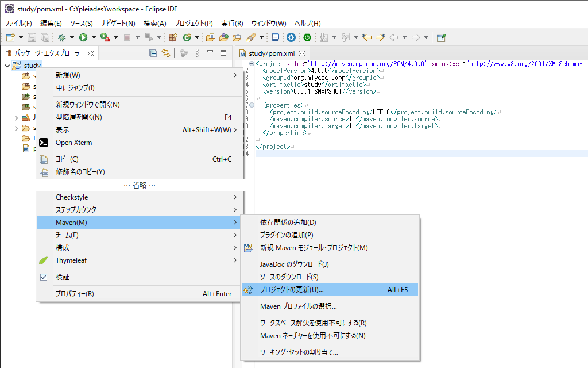Image resolution: width=588 pixels, height=368 pixels.
Task: Maximize the Package Explorer panel
Action: (x=223, y=53)
